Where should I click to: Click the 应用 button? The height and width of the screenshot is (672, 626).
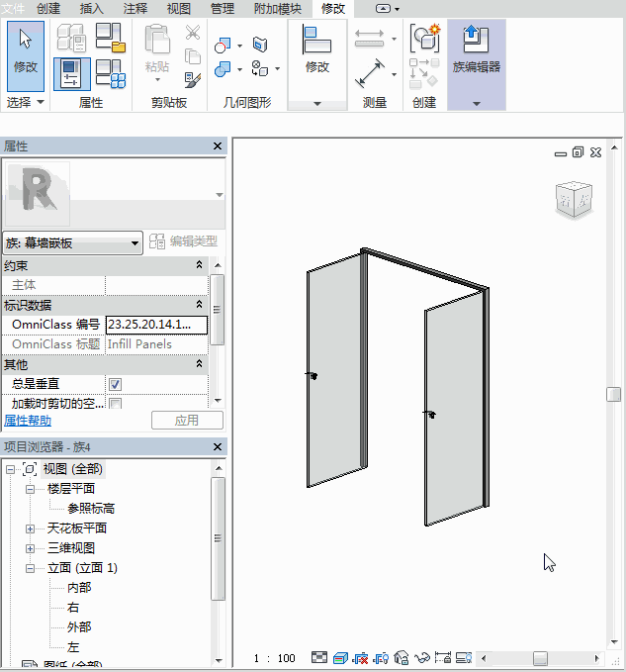click(186, 421)
